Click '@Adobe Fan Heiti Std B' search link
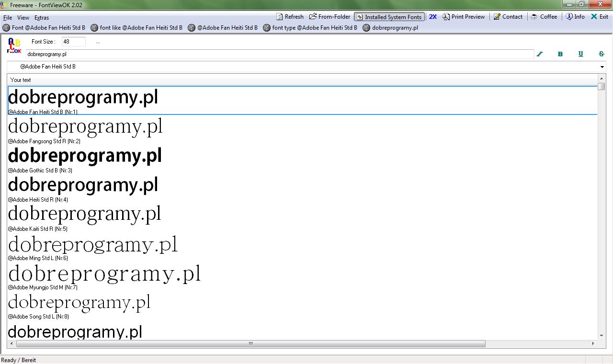 (x=223, y=28)
